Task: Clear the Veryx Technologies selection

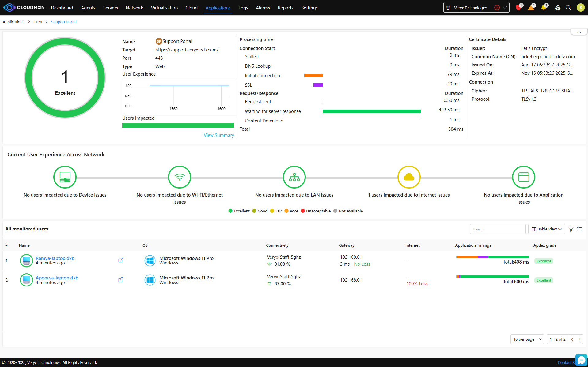Action: [497, 8]
